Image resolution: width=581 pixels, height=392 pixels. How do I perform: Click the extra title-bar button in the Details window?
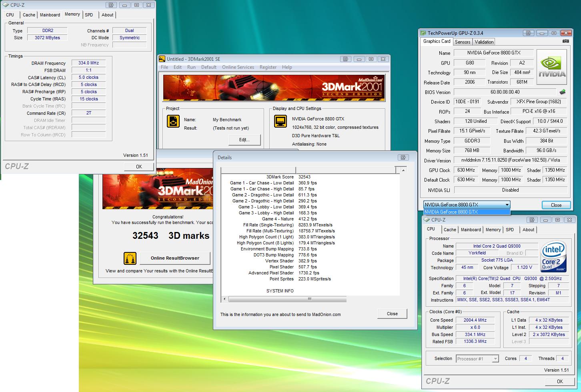click(404, 157)
